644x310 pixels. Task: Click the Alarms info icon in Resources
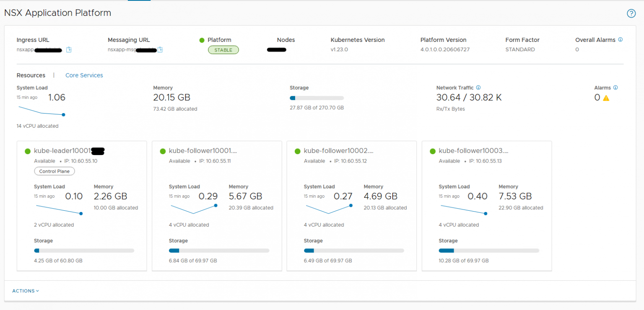(615, 88)
